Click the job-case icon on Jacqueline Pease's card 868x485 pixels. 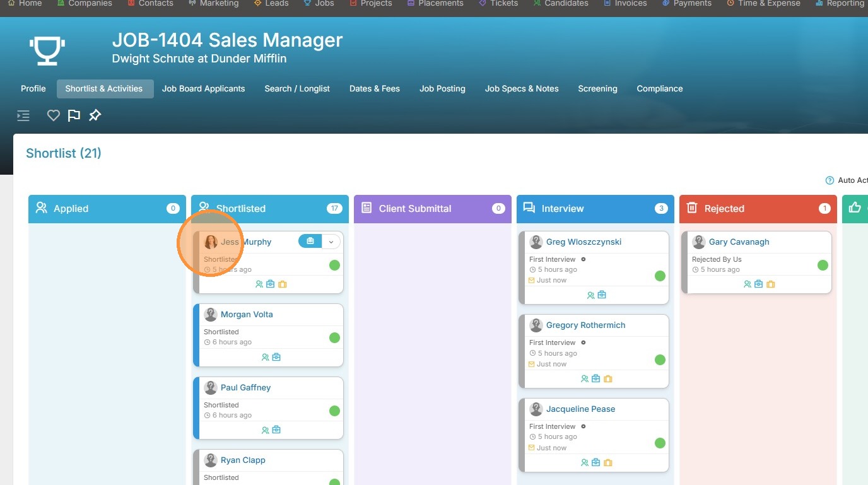(596, 463)
